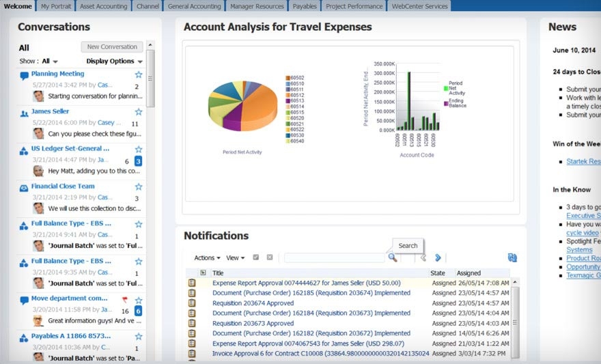Open the Actions menu in Notifications
Viewport: 601px width, 364px height.
(x=207, y=258)
